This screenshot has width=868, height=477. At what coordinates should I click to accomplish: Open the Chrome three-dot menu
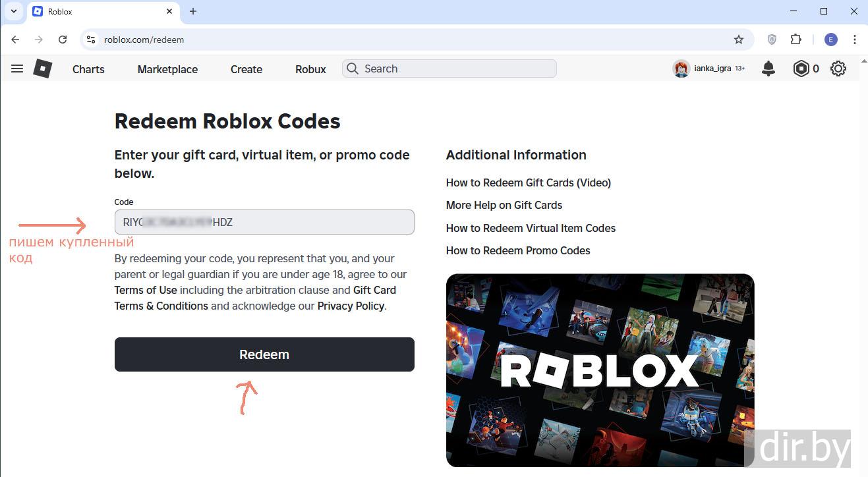855,40
